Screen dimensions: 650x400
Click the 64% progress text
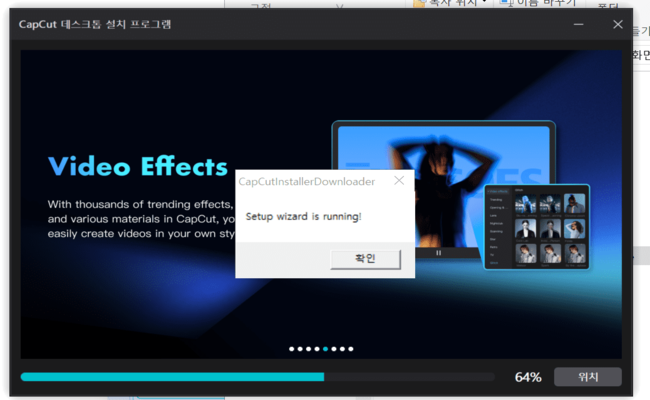[x=528, y=377]
